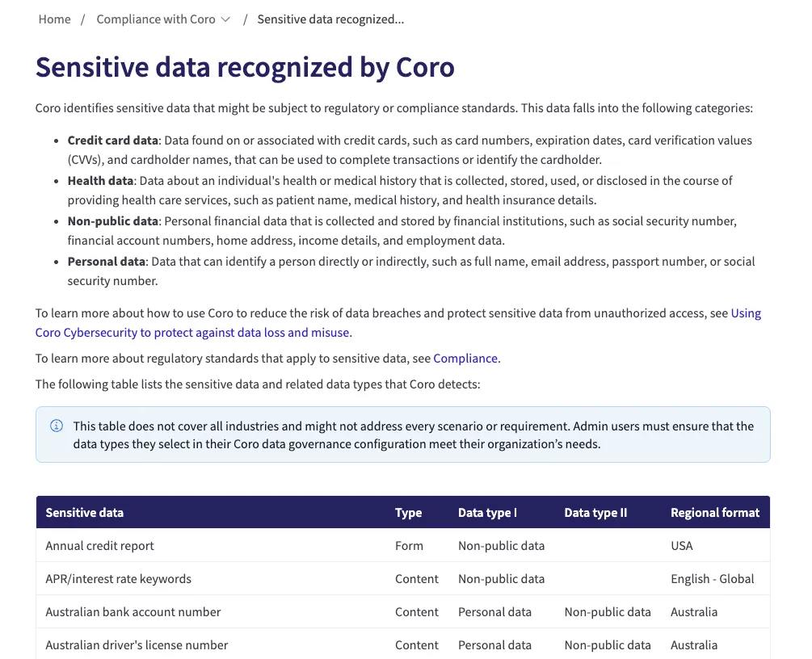Screen dimensions: 812x659
Task: Click the Non-public data bullet term
Action: 113,221
